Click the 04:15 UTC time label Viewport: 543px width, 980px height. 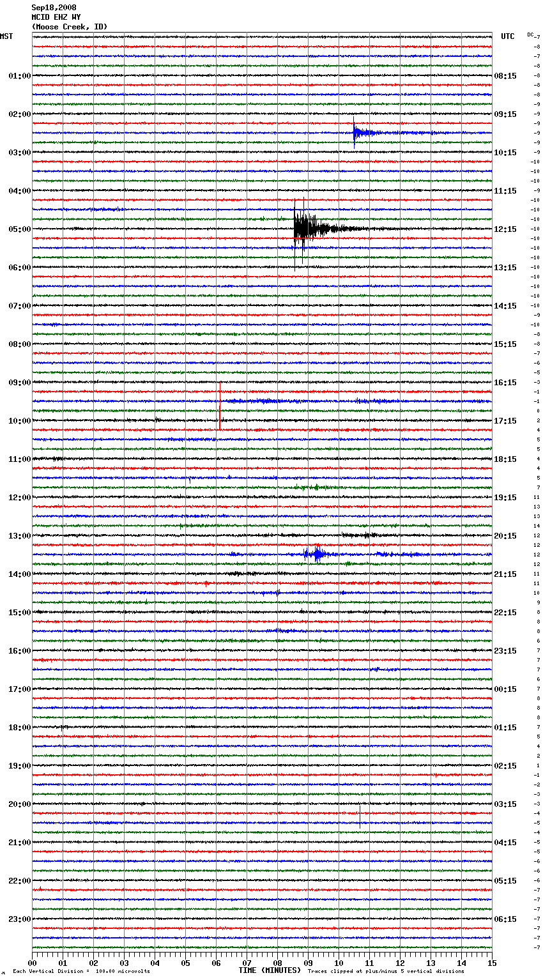coord(505,843)
